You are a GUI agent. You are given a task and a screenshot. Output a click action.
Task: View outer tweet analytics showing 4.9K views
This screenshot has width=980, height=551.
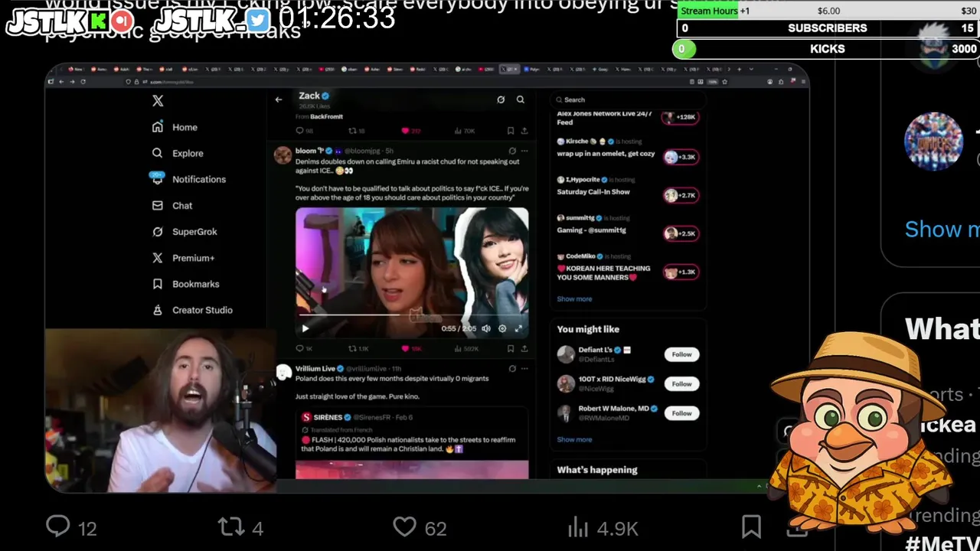[603, 527]
